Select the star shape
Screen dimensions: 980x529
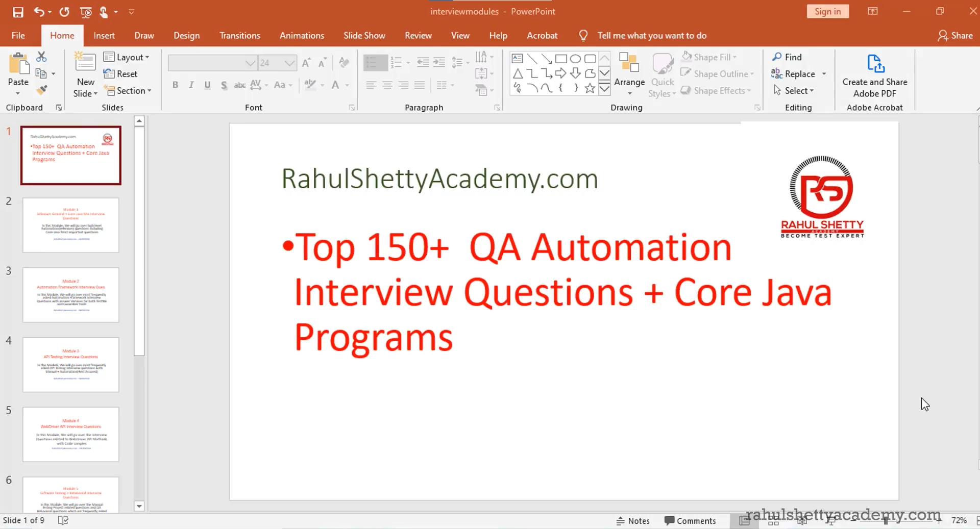(590, 88)
